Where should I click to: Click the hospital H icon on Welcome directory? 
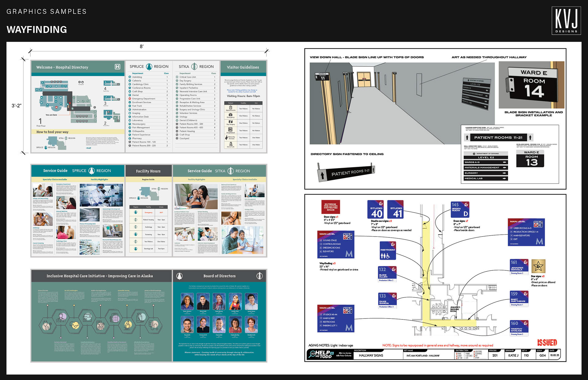(x=117, y=67)
